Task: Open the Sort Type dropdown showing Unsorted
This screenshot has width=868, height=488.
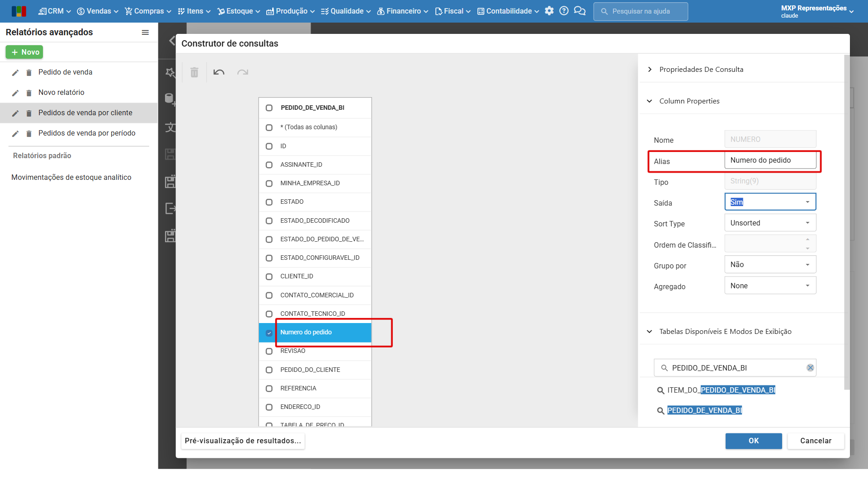Action: coord(770,223)
